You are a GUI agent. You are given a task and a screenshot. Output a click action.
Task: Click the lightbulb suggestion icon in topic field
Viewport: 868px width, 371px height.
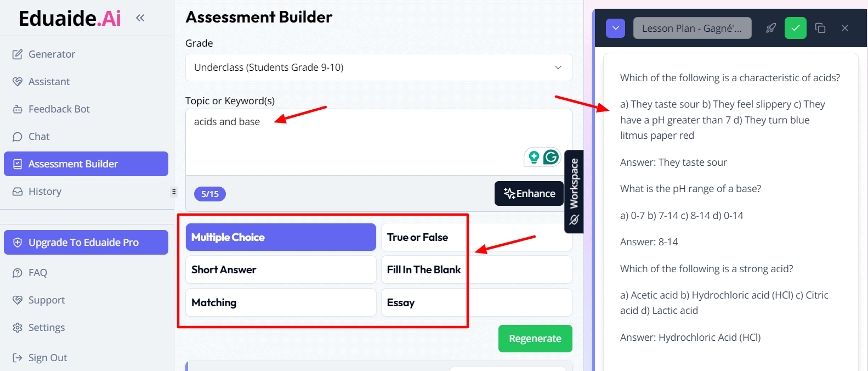click(534, 158)
